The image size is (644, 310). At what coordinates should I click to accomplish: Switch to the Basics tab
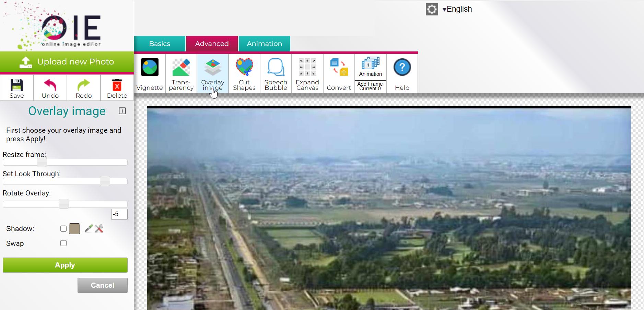click(x=160, y=44)
